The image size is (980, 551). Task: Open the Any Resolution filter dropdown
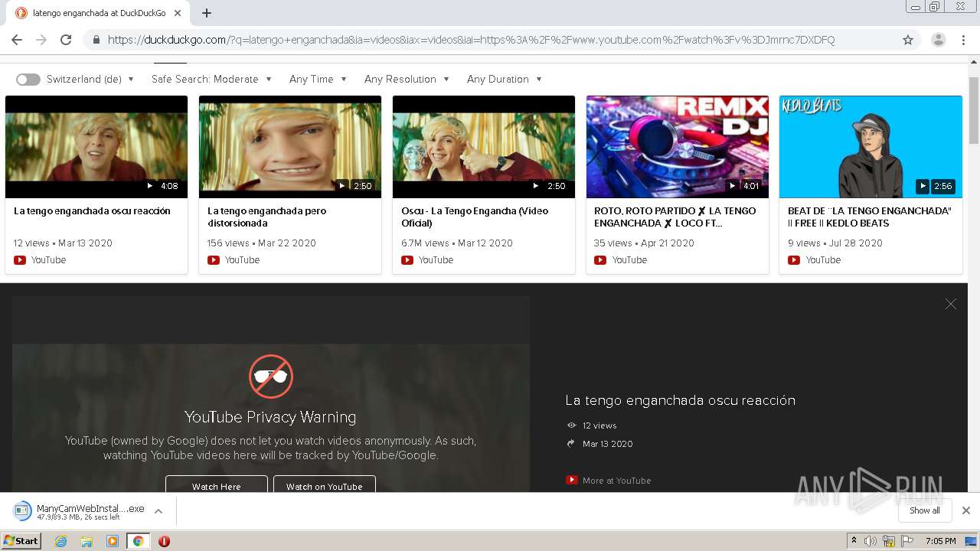tap(407, 80)
